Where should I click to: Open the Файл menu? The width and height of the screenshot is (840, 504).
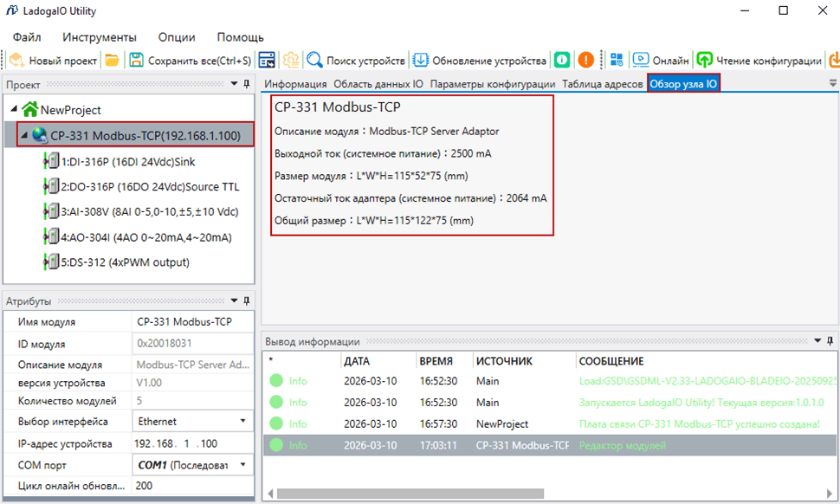[27, 37]
